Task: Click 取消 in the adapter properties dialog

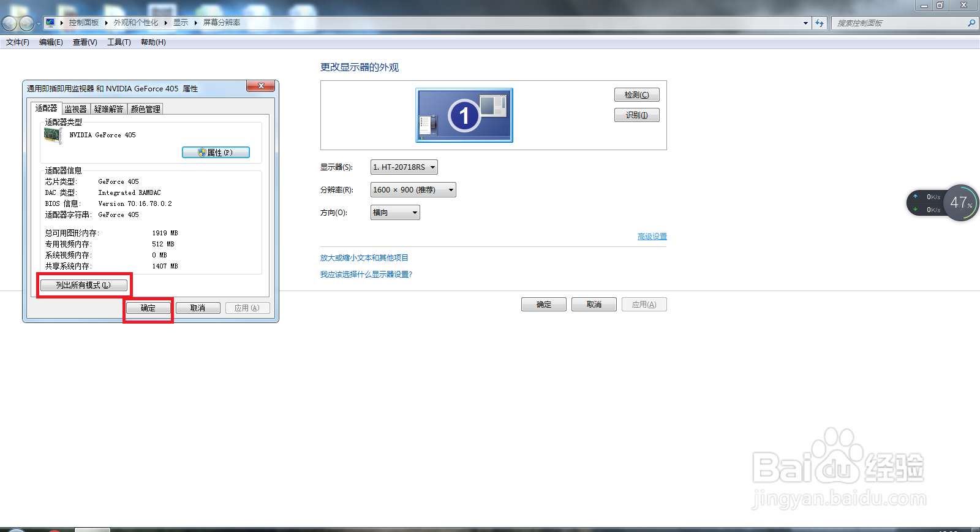Action: (198, 308)
